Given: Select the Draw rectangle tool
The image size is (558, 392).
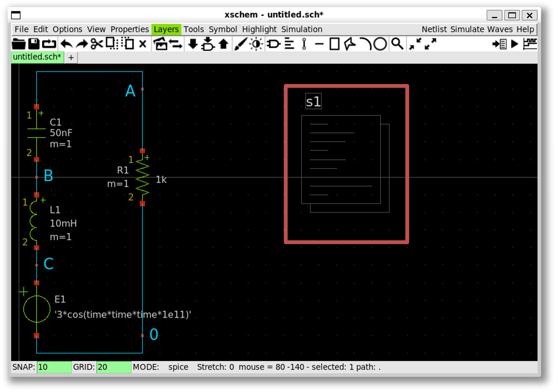Looking at the screenshot, I should click(x=334, y=44).
